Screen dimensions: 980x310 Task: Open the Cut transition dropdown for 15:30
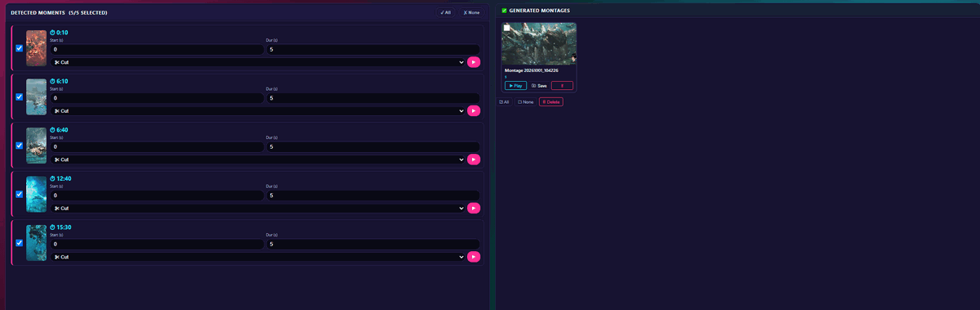258,257
